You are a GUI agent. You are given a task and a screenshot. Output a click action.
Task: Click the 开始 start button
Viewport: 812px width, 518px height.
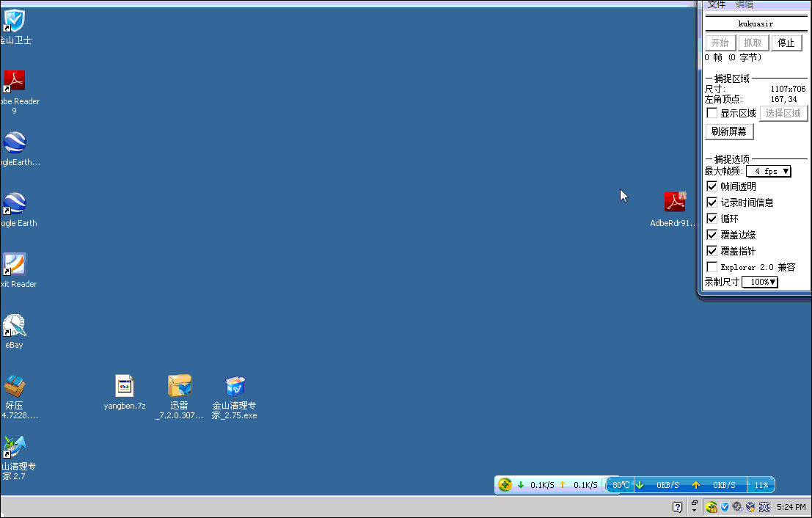click(x=720, y=43)
